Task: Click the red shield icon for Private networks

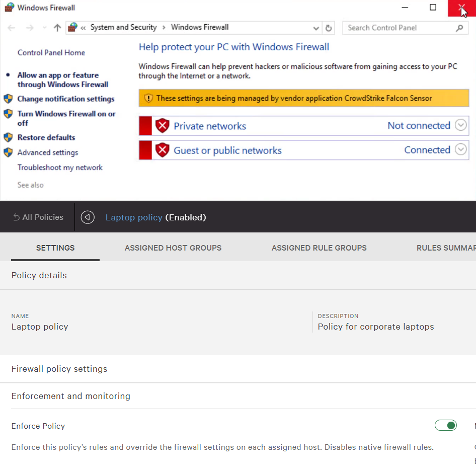Action: click(x=162, y=126)
